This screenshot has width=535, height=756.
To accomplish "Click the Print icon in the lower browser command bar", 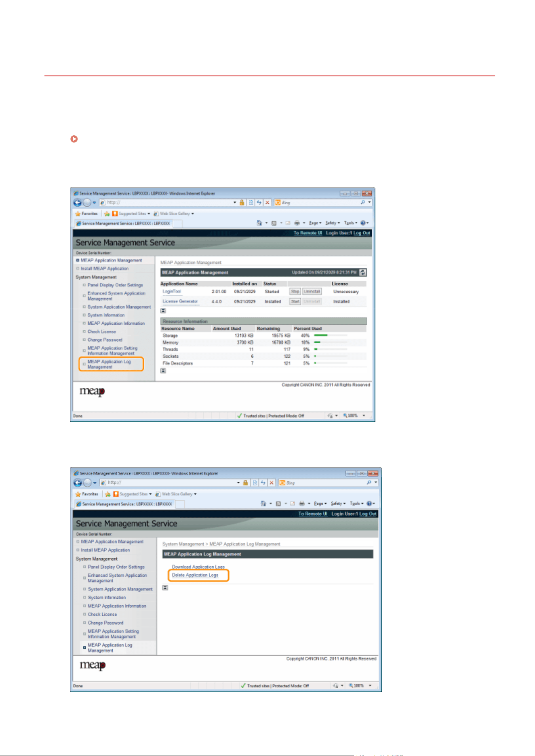I will pyautogui.click(x=301, y=504).
